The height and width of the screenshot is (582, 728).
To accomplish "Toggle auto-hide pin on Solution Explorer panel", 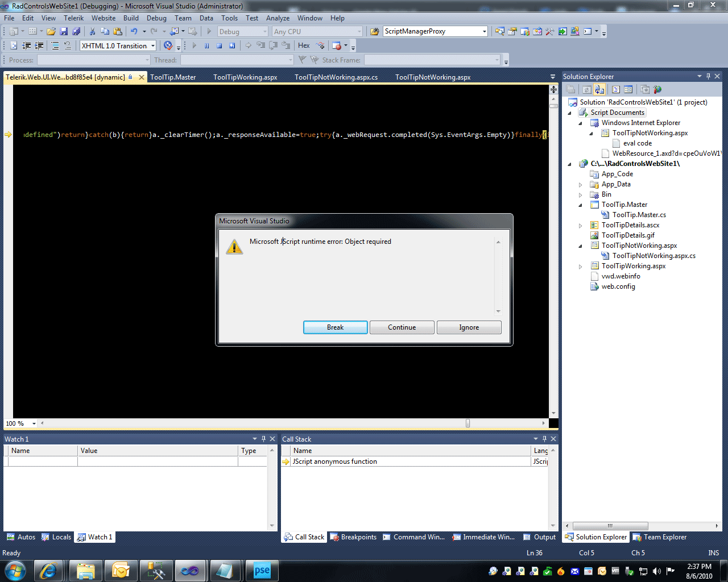I will tap(708, 76).
